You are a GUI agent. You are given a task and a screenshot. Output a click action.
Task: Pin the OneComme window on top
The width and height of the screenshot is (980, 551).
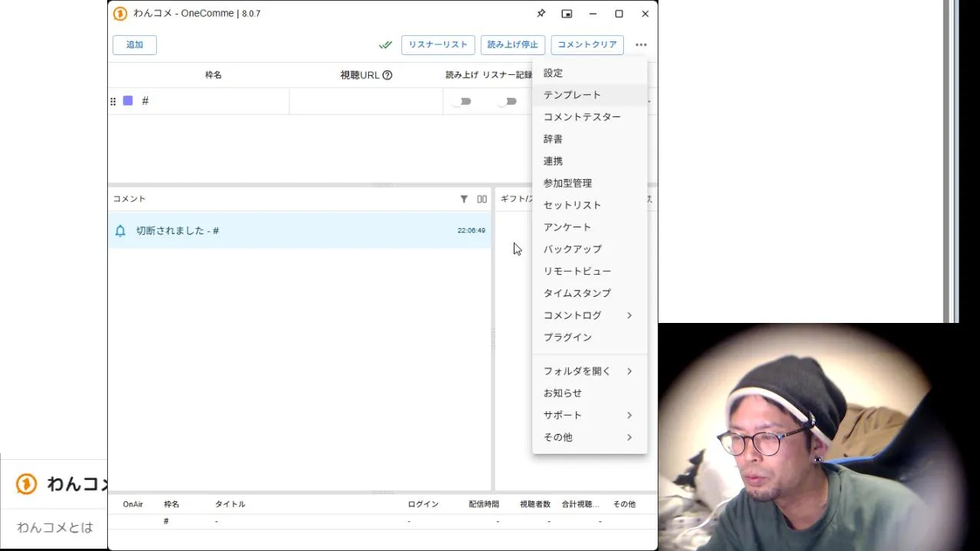(541, 14)
